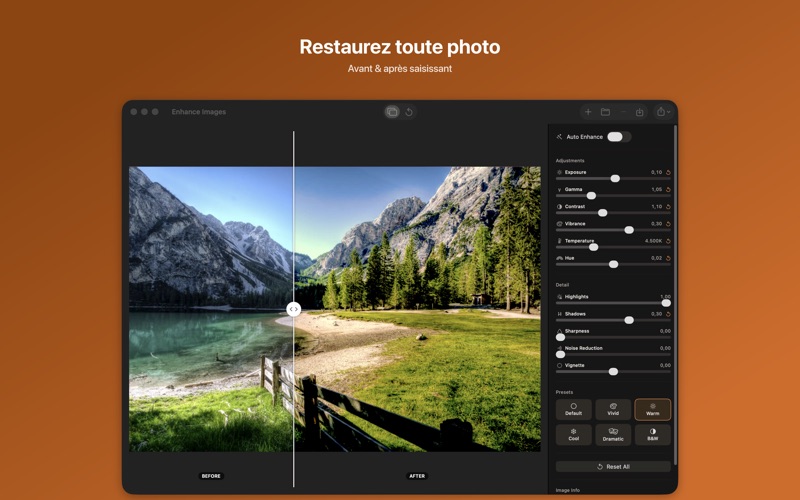This screenshot has height=500, width=800.
Task: Click the Shadows slider handle
Action: [x=629, y=320]
